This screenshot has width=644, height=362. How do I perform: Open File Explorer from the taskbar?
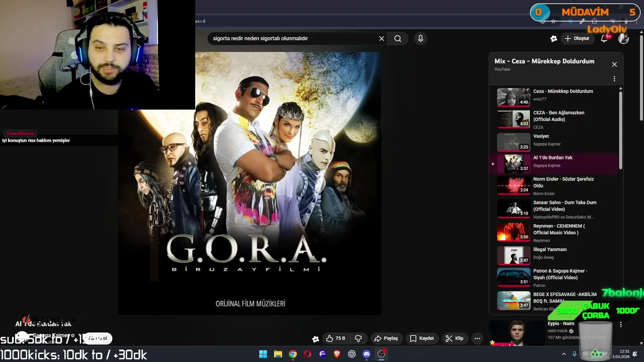[x=278, y=354]
